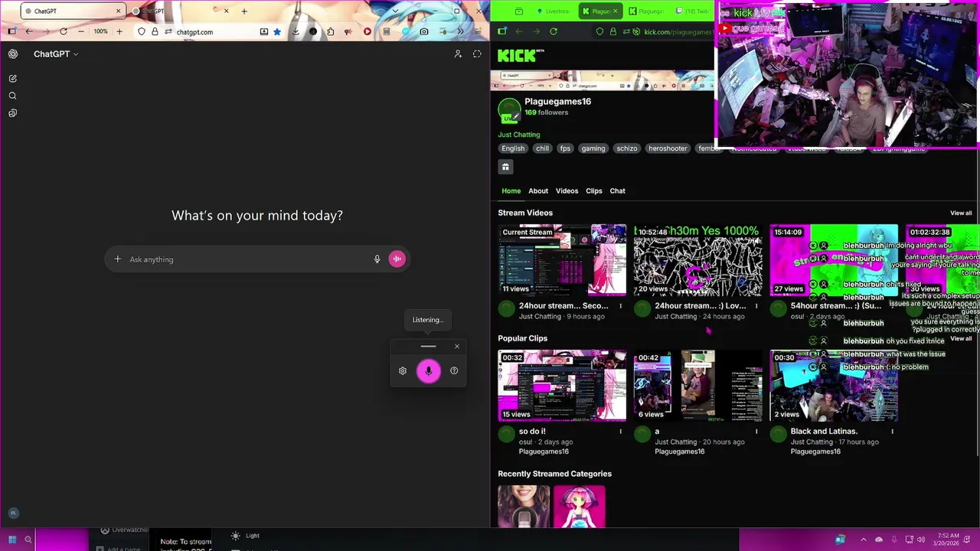This screenshot has height=551, width=980.
Task: Reload the ChatGPT page
Action: tap(64, 31)
